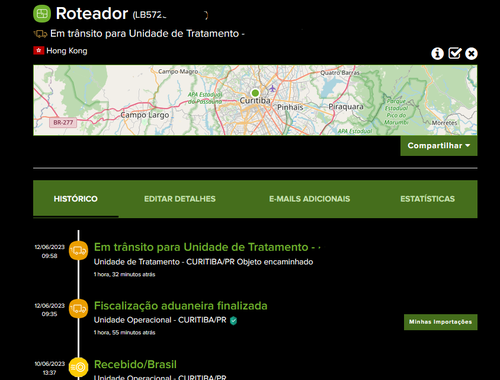Click 'Unidade de Tratamento - CURITIBA/PR Objeto encaminhado' text
Image resolution: width=500 pixels, height=380 pixels.
click(203, 262)
